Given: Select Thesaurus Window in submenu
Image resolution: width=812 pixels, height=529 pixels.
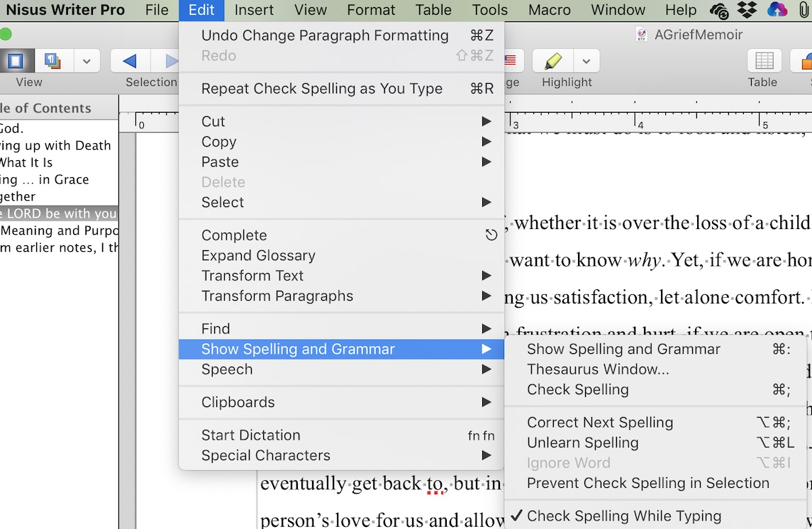Looking at the screenshot, I should coord(598,369).
